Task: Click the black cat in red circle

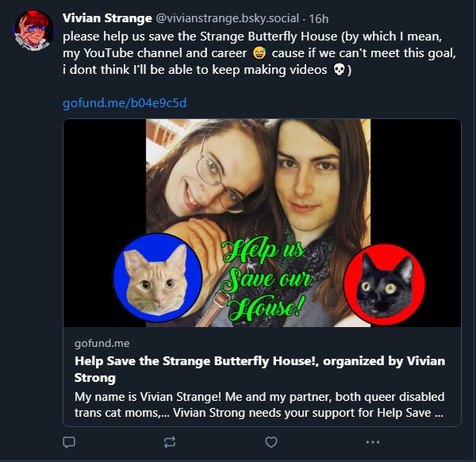Action: (385, 284)
